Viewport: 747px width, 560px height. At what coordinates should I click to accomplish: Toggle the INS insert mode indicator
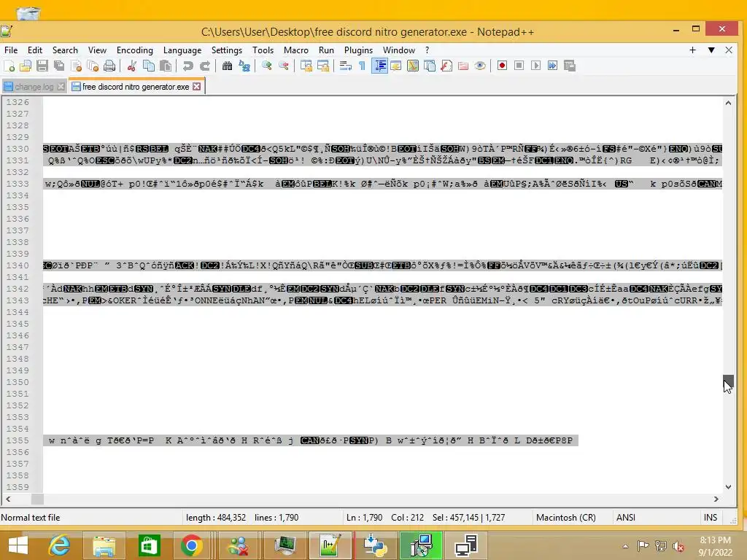click(711, 518)
